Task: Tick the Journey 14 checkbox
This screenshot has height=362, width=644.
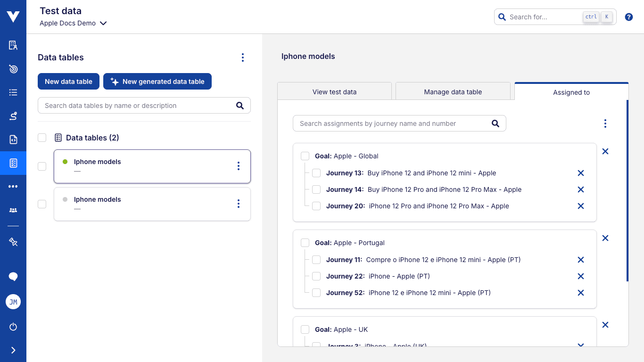Action: (316, 189)
